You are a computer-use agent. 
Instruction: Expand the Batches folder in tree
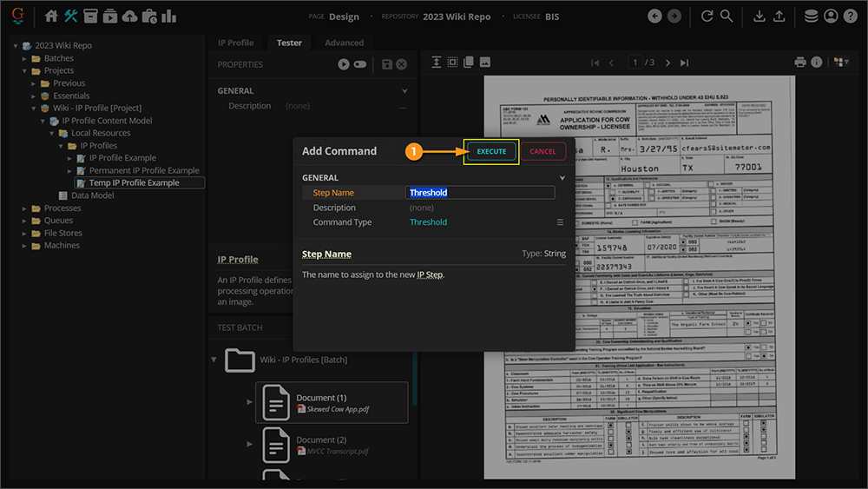pyautogui.click(x=25, y=58)
